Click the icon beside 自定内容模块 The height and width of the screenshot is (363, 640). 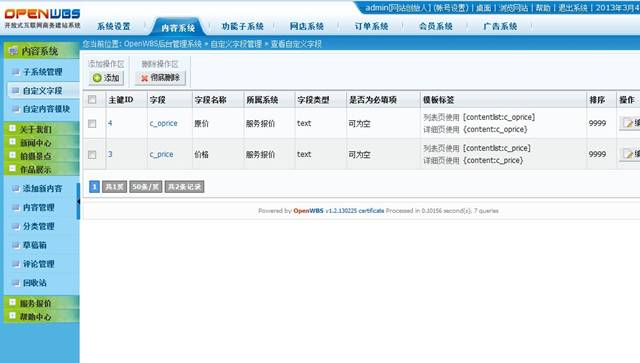pos(16,109)
